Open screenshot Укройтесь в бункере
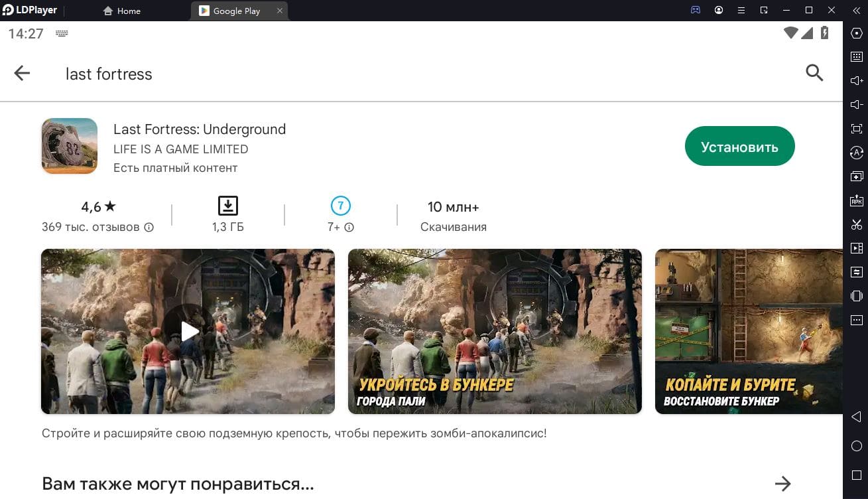This screenshot has height=499, width=868. pyautogui.click(x=495, y=331)
